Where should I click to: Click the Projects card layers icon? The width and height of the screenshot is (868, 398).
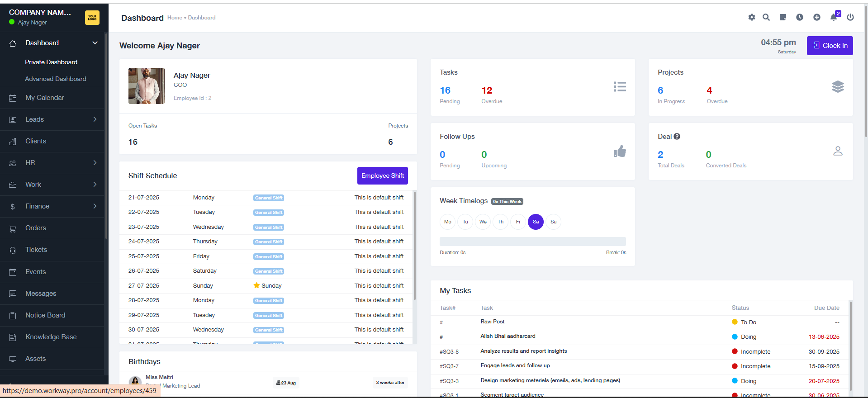[x=838, y=86]
